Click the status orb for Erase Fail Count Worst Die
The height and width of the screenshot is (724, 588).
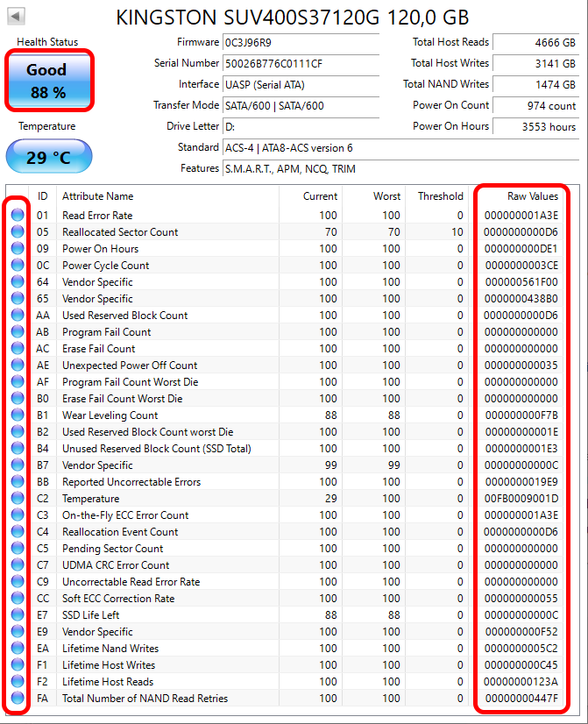(x=18, y=398)
